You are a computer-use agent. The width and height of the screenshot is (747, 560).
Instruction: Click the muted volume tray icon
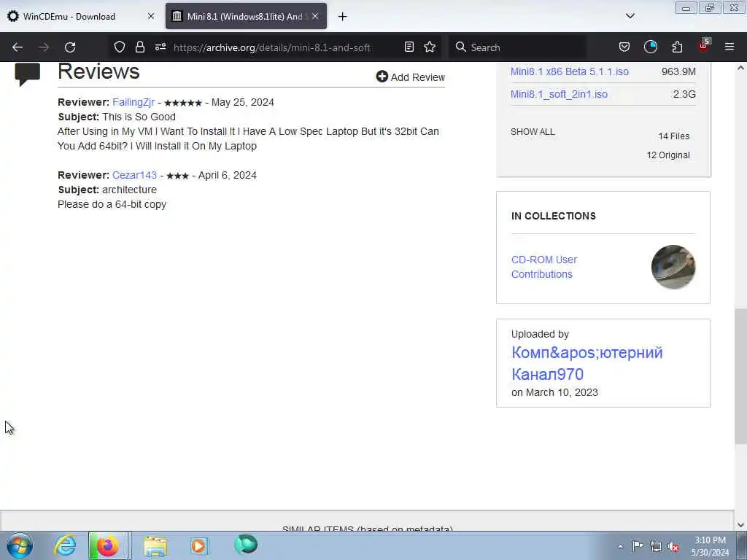point(673,546)
